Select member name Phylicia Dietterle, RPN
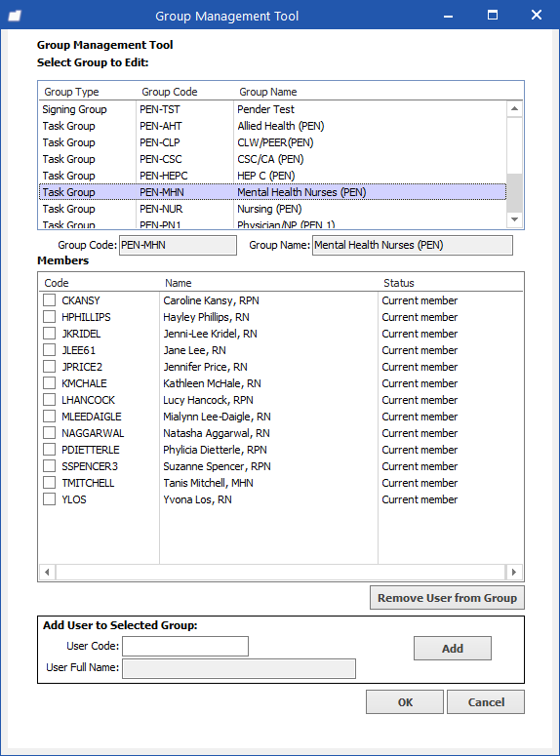 pos(215,450)
